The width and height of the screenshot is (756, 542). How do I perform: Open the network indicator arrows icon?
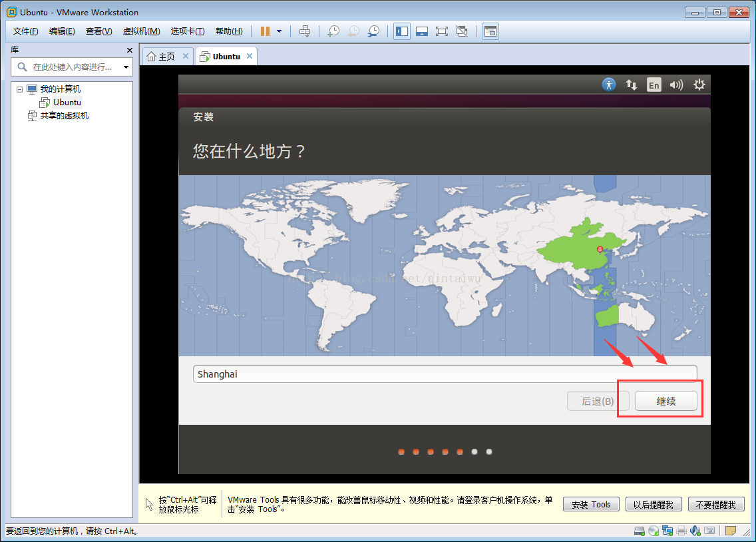click(631, 85)
